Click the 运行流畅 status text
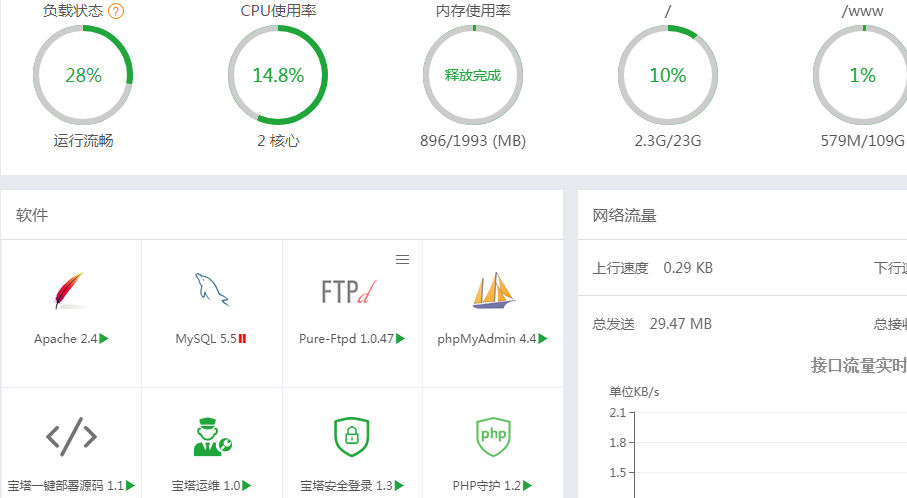Viewport: 907px width, 498px height. pyautogui.click(x=83, y=141)
